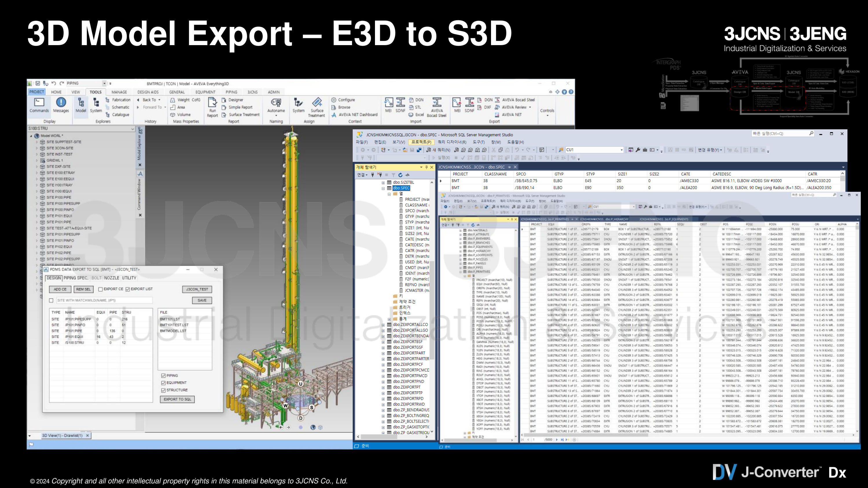Viewport: 868px width, 488px height.
Task: Click the REM SEL button
Action: coord(83,289)
